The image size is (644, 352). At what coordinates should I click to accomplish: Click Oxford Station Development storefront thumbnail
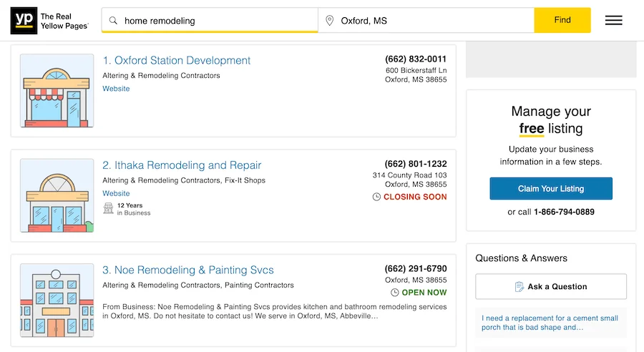57,91
